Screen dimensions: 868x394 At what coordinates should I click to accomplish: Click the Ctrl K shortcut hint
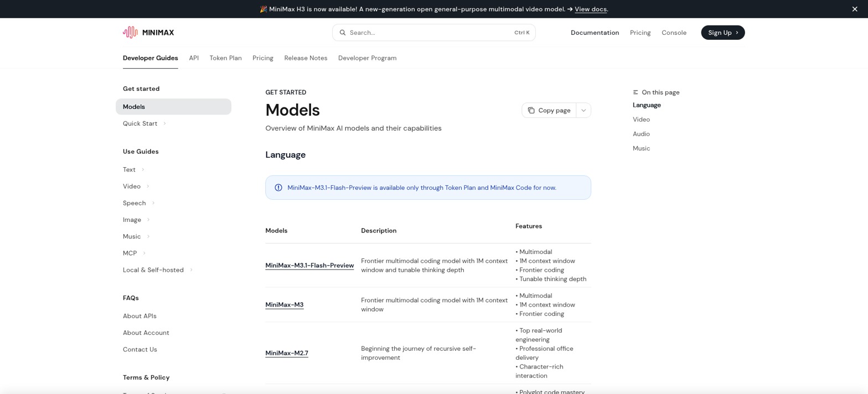pyautogui.click(x=521, y=33)
